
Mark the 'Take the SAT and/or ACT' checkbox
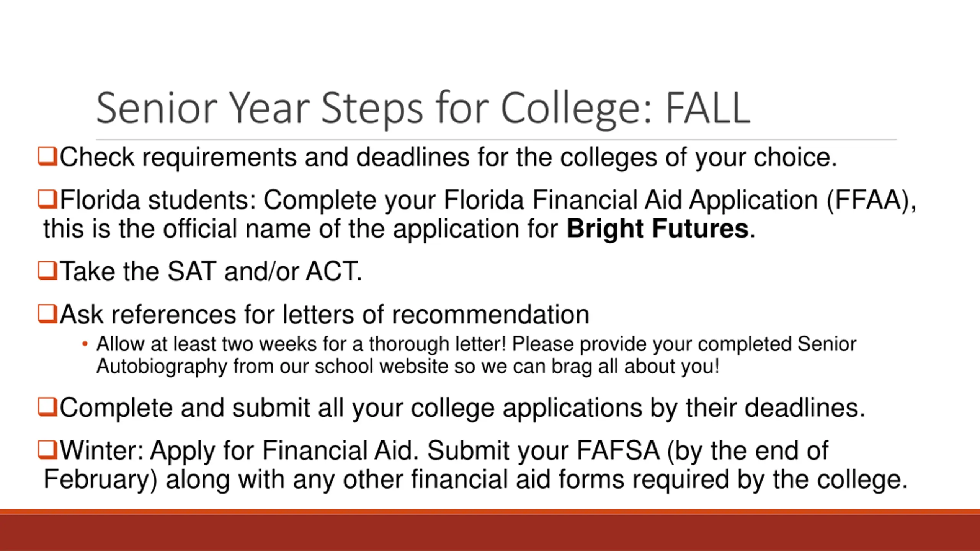click(x=47, y=271)
